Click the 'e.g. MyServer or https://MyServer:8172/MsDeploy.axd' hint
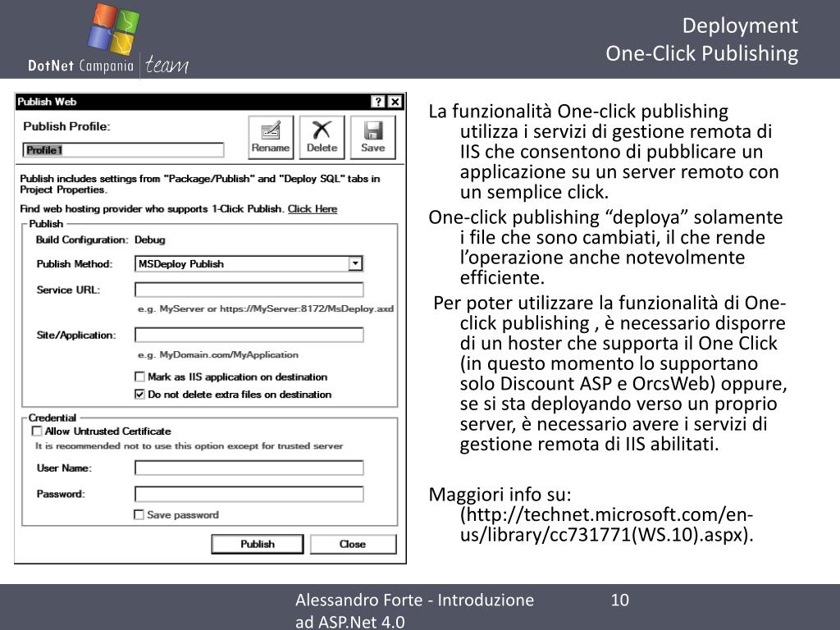Screen dimensions: 840x630 [266, 308]
